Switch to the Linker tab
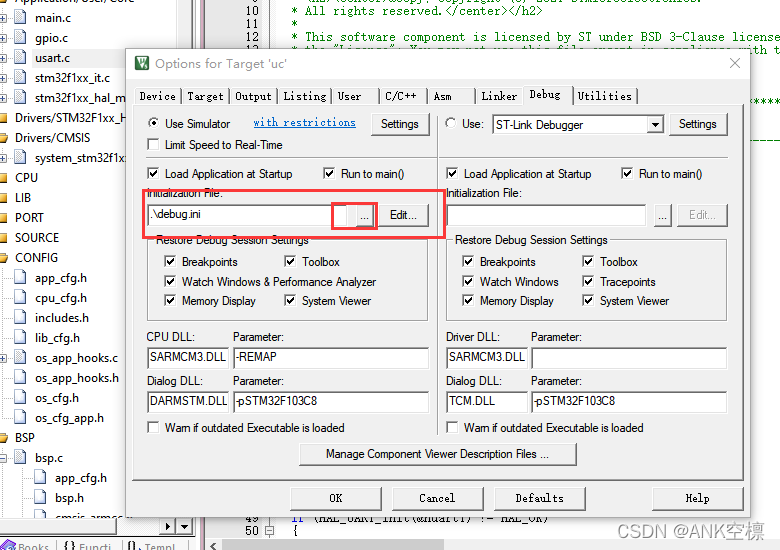 499,96
